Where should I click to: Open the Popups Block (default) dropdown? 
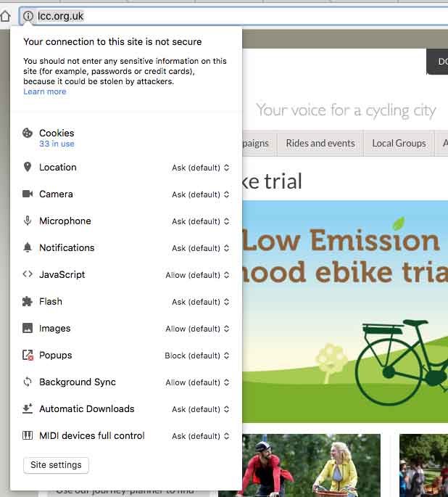point(197,356)
